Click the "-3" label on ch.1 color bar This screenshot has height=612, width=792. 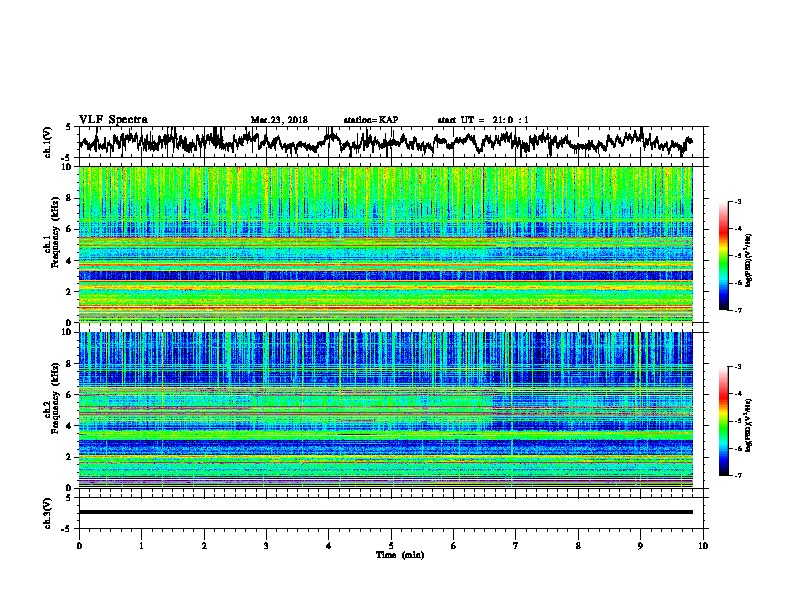pos(737,202)
